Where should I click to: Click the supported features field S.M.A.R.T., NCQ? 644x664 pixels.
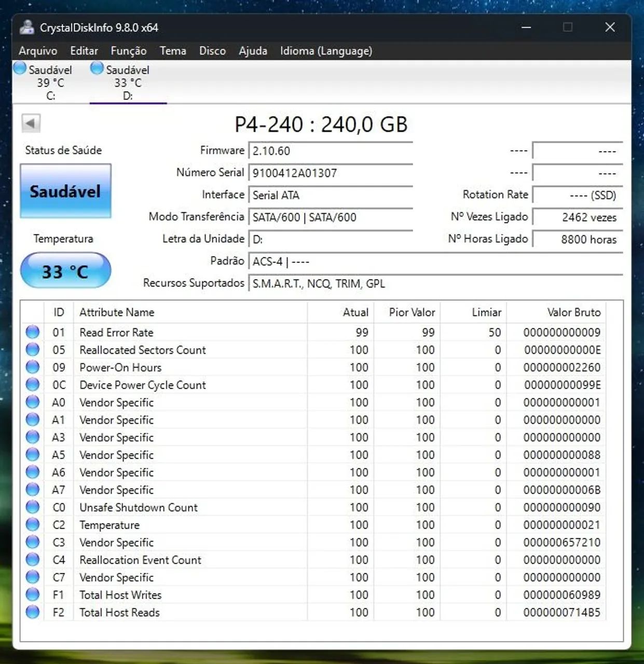pos(435,284)
